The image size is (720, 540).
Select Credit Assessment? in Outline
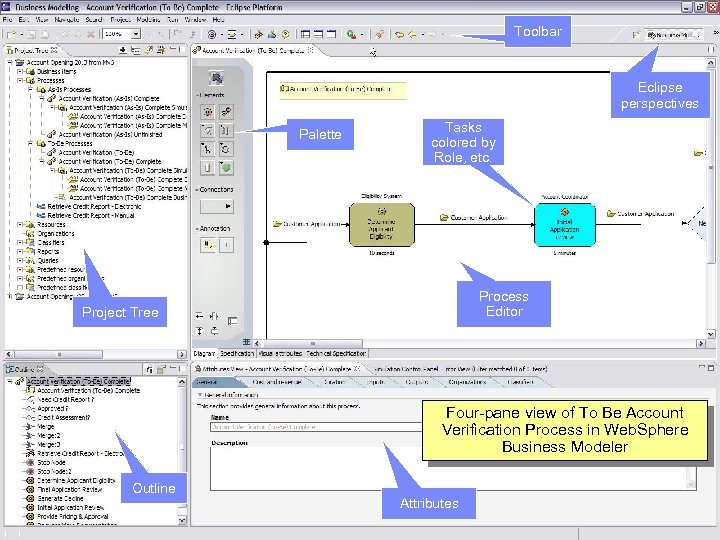point(63,417)
